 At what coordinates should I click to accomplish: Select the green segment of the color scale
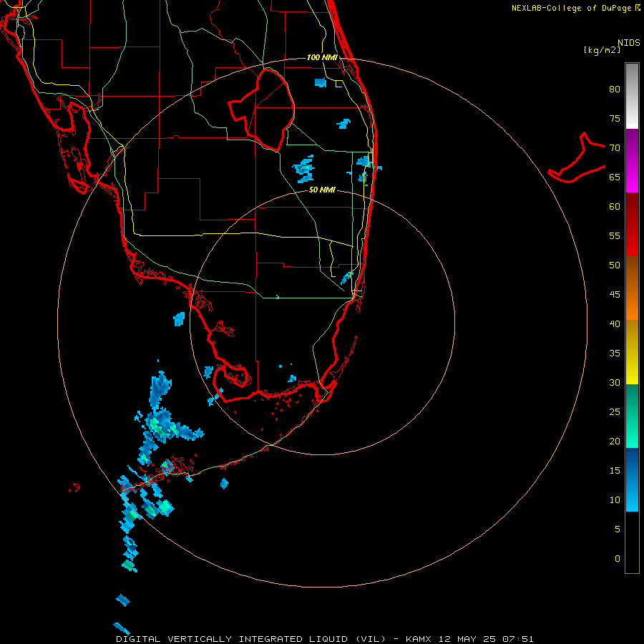click(632, 416)
